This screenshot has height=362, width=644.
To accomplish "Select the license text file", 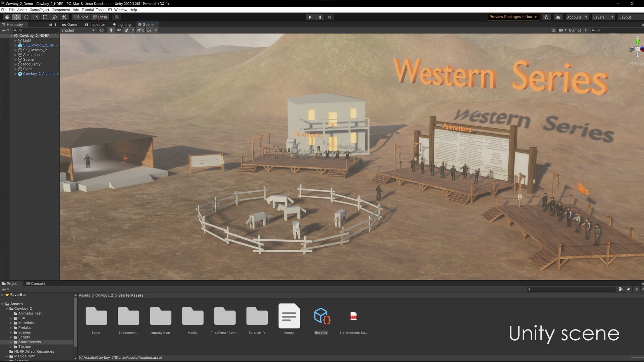I will click(x=289, y=319).
